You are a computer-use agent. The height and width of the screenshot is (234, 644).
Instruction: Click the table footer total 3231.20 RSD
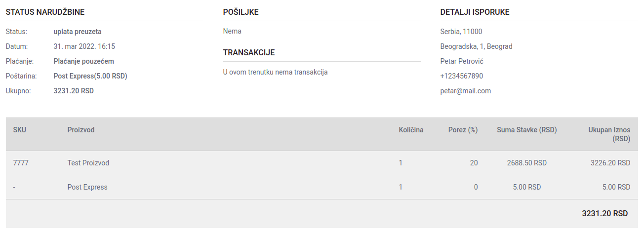coord(604,214)
